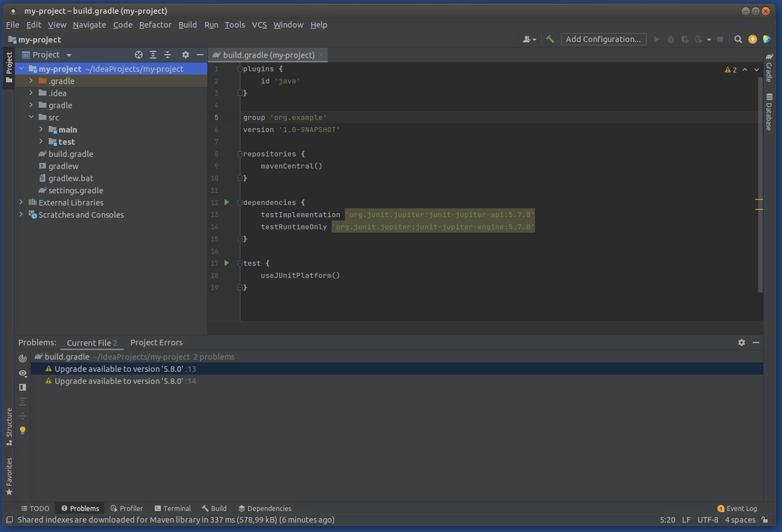Toggle the eye preview option in Problems
The height and width of the screenshot is (532, 782).
23,373
